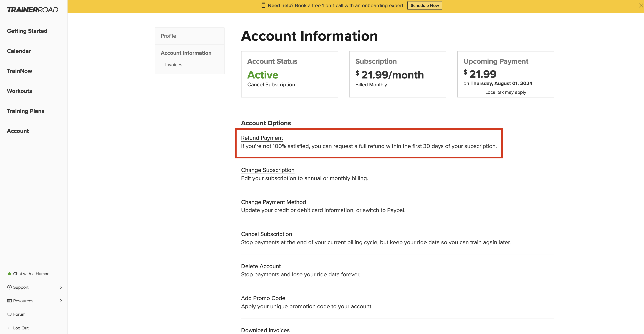The width and height of the screenshot is (644, 334).
Task: Expand the Support submenu chevron
Action: [61, 287]
